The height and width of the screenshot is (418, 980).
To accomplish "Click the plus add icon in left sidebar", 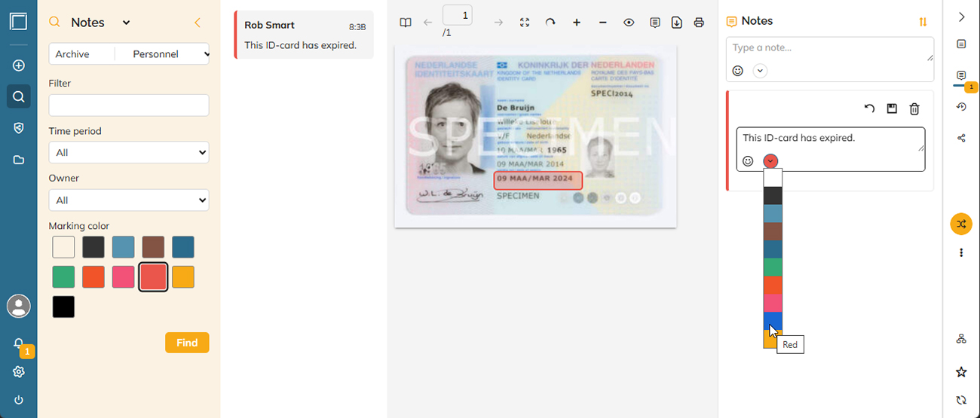I will click(x=19, y=66).
